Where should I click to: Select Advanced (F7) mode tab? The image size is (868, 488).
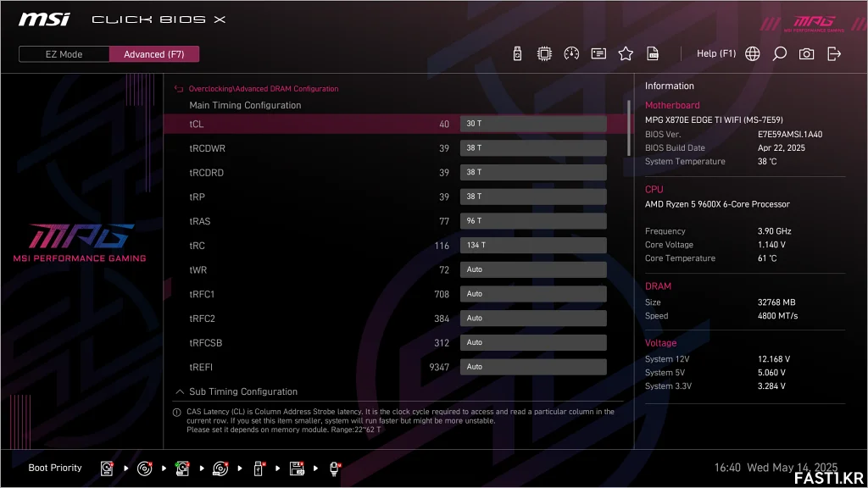(154, 54)
